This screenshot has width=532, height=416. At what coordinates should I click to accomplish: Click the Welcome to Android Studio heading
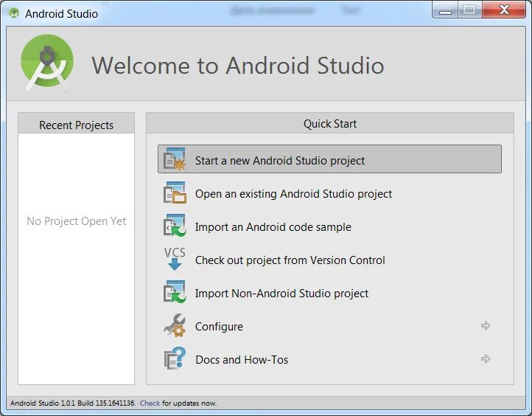[238, 65]
